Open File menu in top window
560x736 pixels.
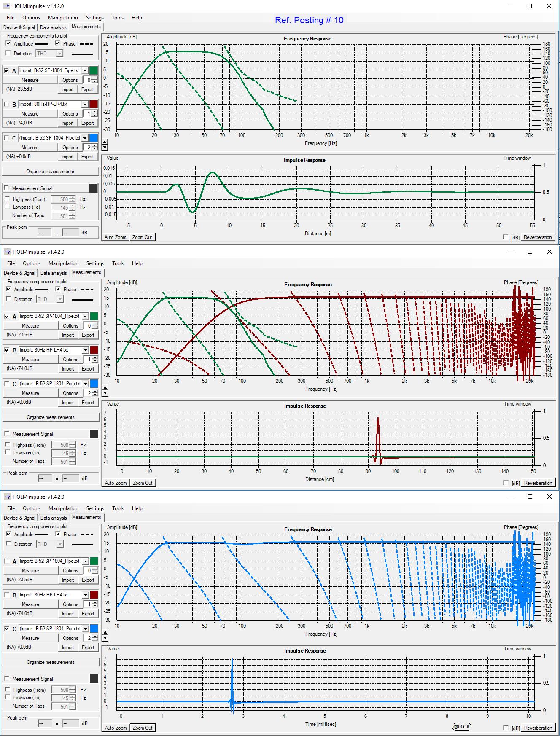click(x=11, y=18)
